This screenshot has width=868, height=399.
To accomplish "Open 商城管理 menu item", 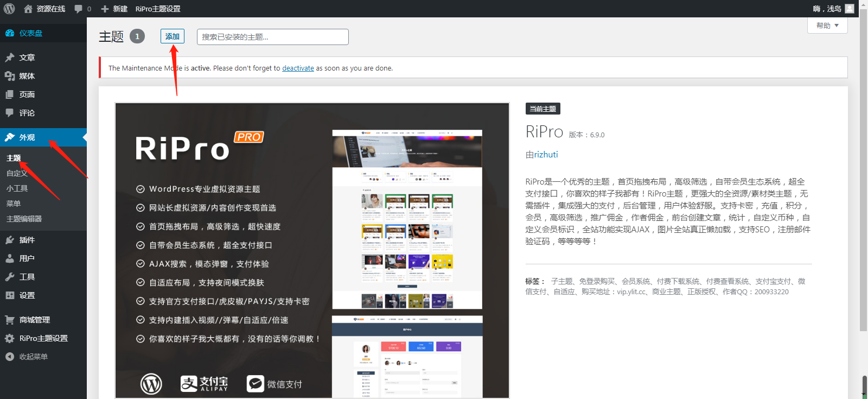I will pos(43,320).
